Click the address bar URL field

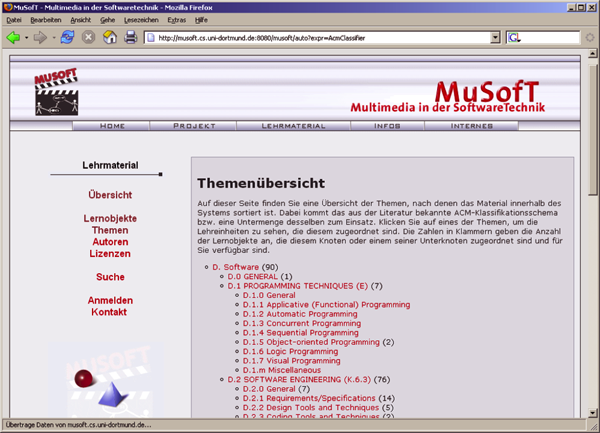tap(324, 38)
